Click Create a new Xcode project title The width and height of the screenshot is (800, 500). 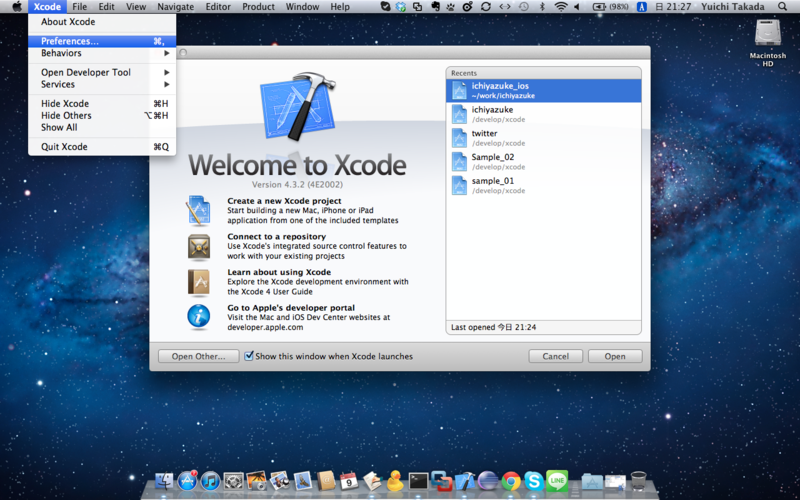coord(284,201)
